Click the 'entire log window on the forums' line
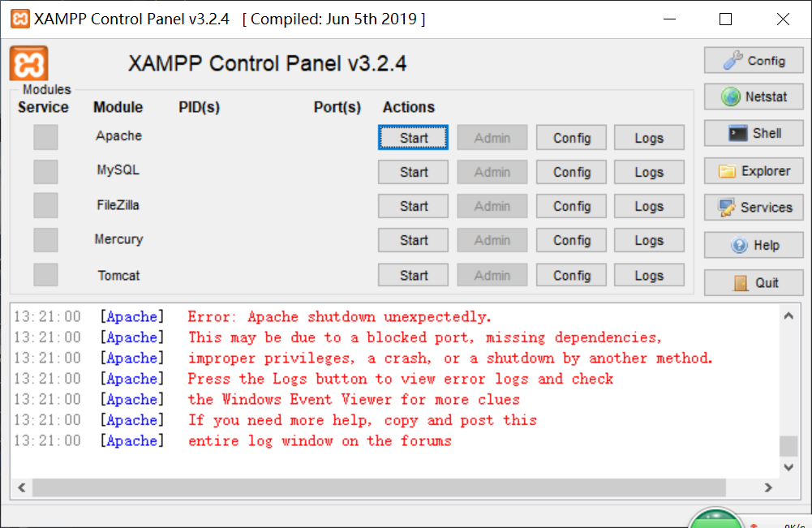This screenshot has width=812, height=528. point(320,441)
